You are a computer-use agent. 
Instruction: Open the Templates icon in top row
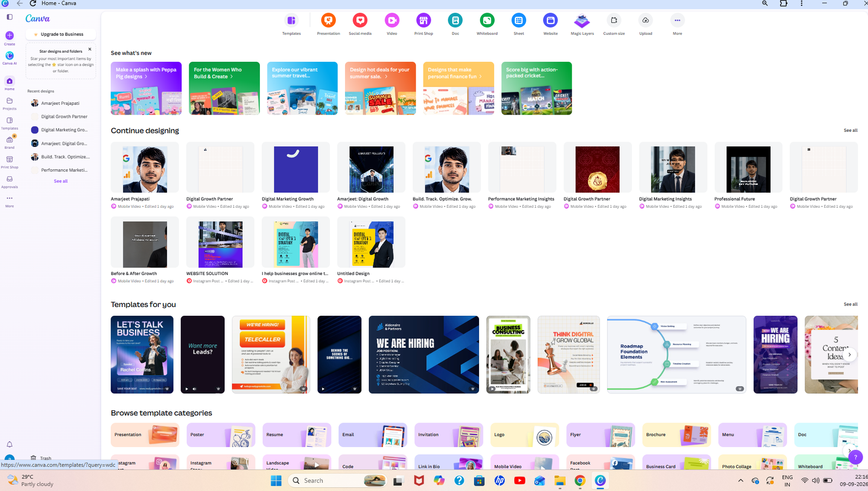pos(291,21)
